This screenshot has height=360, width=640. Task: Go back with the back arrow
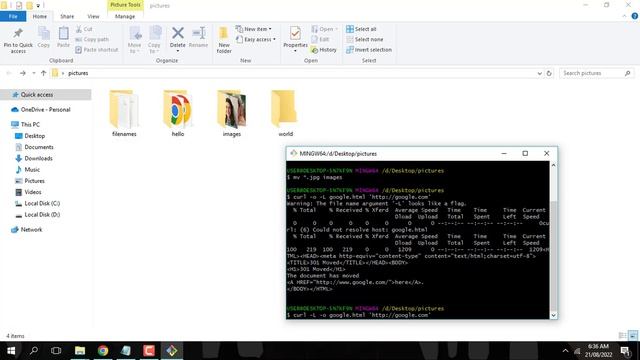[9, 73]
